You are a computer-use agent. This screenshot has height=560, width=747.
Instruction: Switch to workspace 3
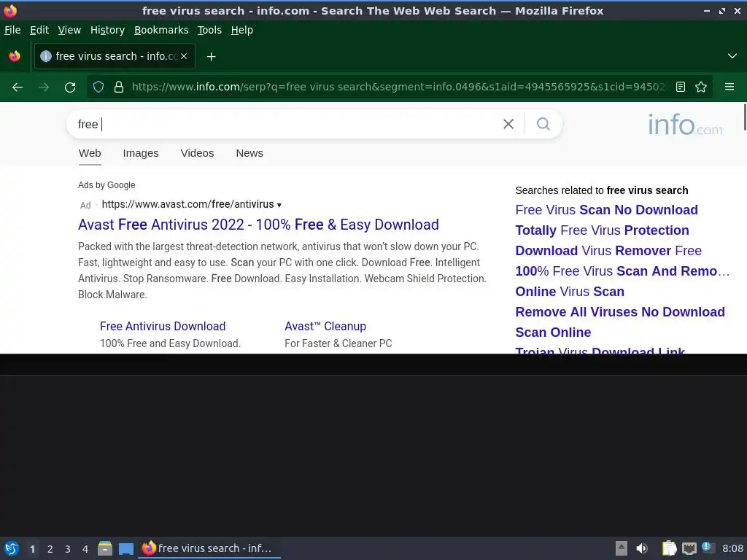click(68, 549)
